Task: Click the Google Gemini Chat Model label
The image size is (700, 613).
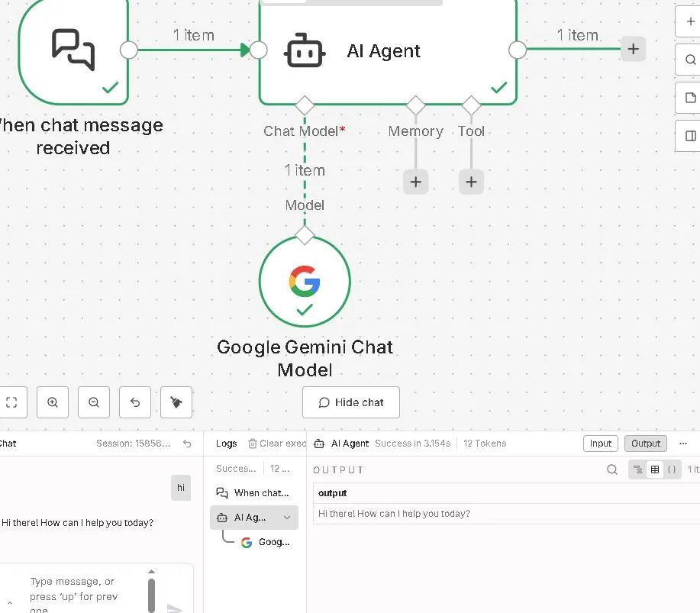Action: pos(305,359)
